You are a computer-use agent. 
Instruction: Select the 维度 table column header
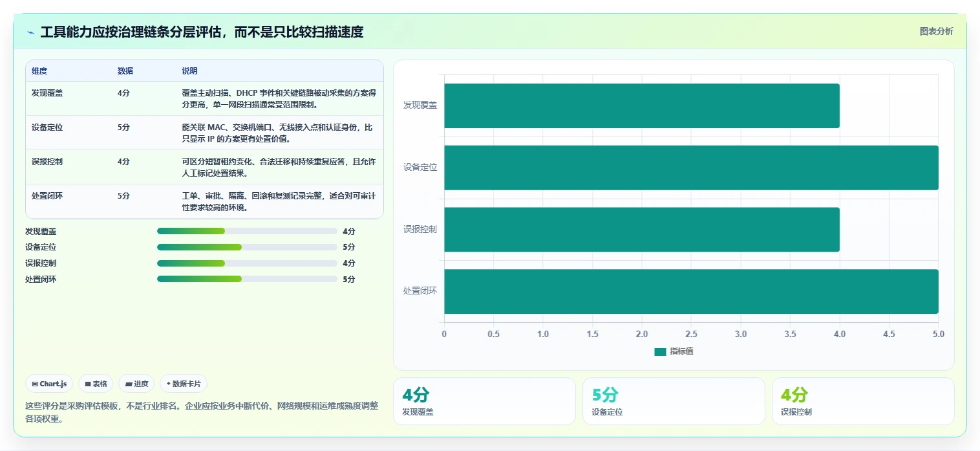click(x=39, y=71)
